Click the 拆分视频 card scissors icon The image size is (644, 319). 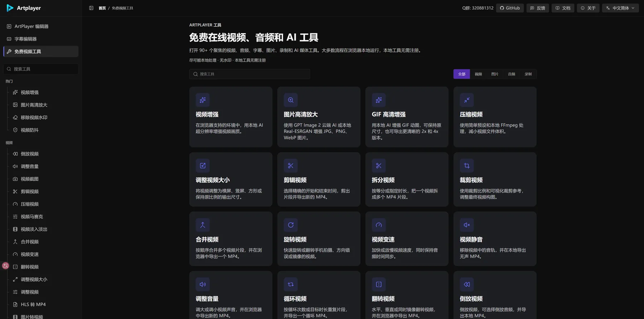(379, 166)
